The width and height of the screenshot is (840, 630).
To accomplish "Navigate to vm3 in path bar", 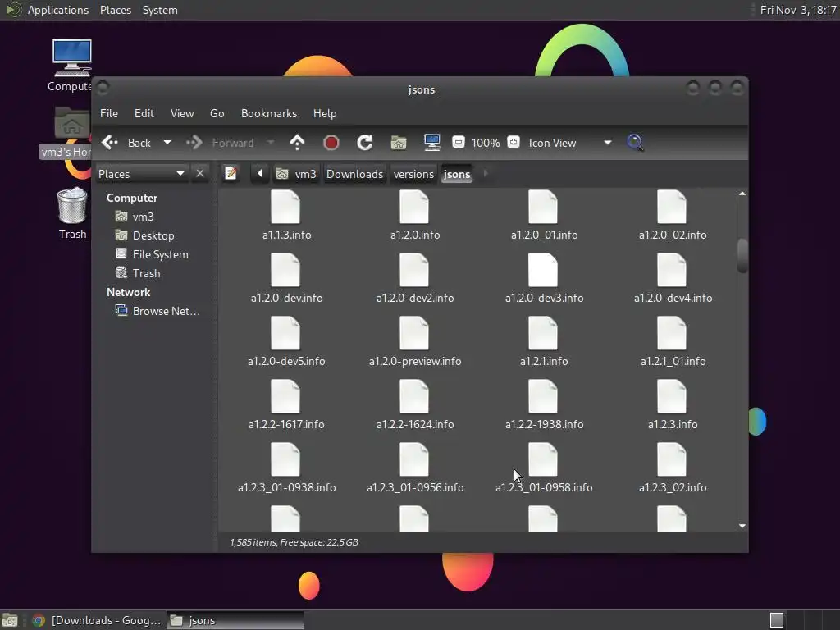I will tap(296, 174).
